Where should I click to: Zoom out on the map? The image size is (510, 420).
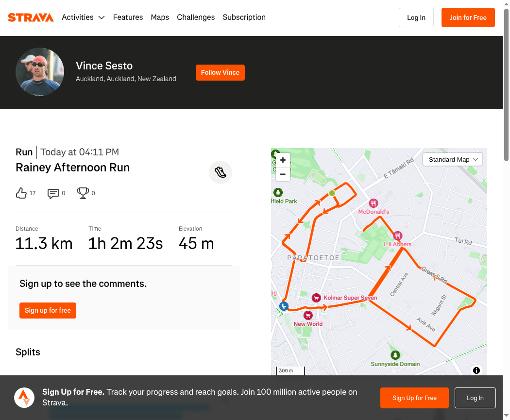(x=283, y=174)
